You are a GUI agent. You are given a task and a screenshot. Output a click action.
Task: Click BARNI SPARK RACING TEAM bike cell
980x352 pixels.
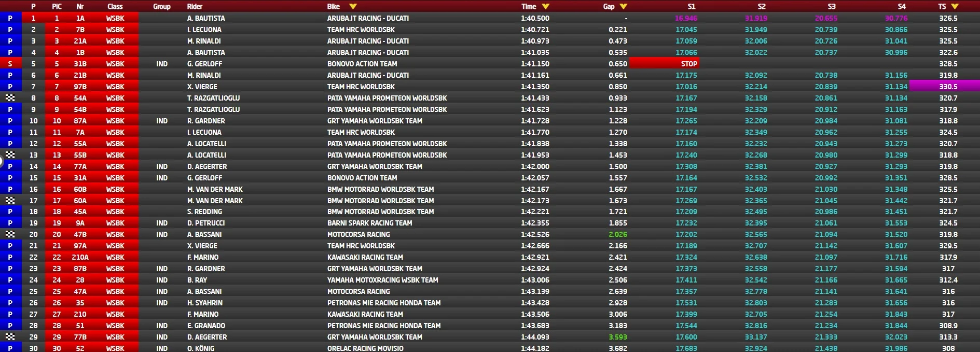click(x=369, y=223)
